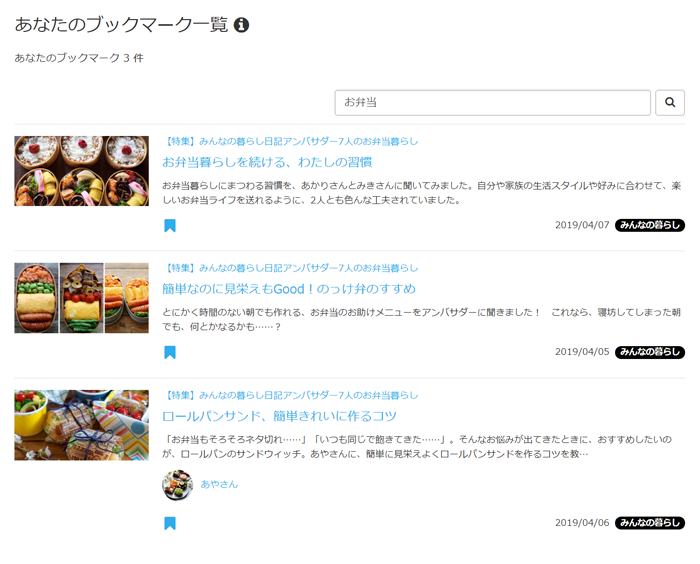Open the omelette and sausage bento thumbnail
The width and height of the screenshot is (700, 564).
[x=82, y=298]
